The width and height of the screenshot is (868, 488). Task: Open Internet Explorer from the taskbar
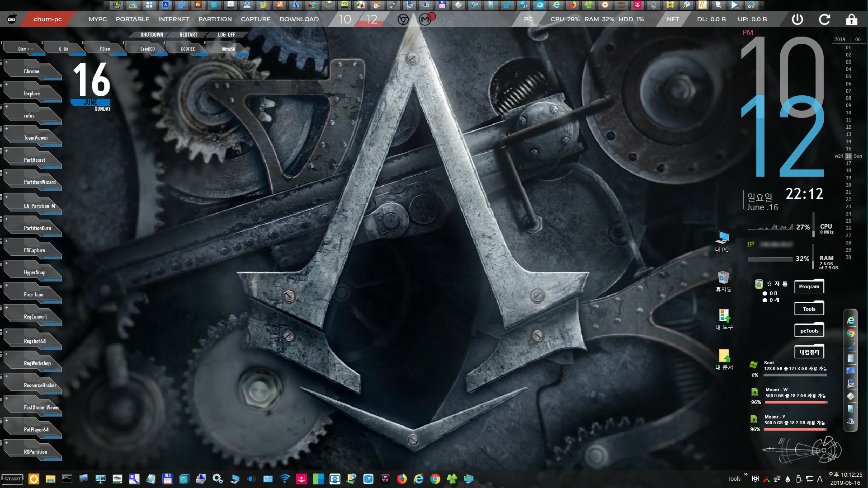pos(418,479)
